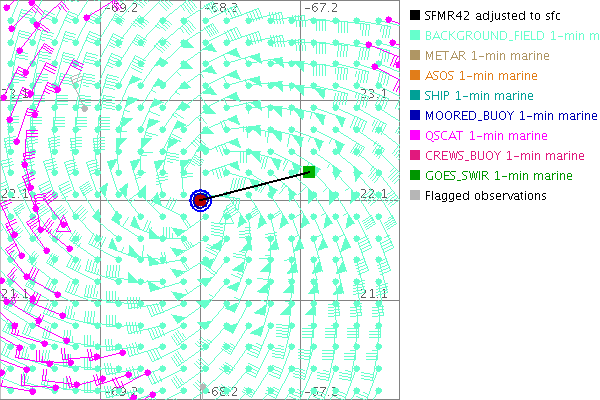The width and height of the screenshot is (600, 400).
Task: Select the green GOES_SWIR square on map
Action: pos(310,172)
